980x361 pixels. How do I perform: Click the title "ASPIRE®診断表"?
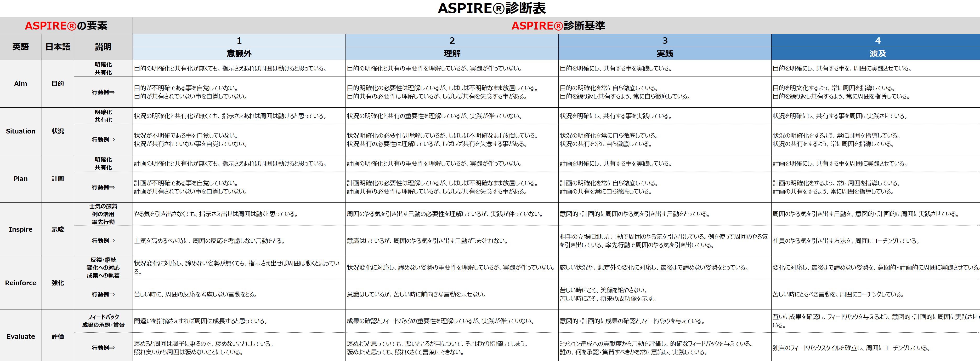(491, 8)
